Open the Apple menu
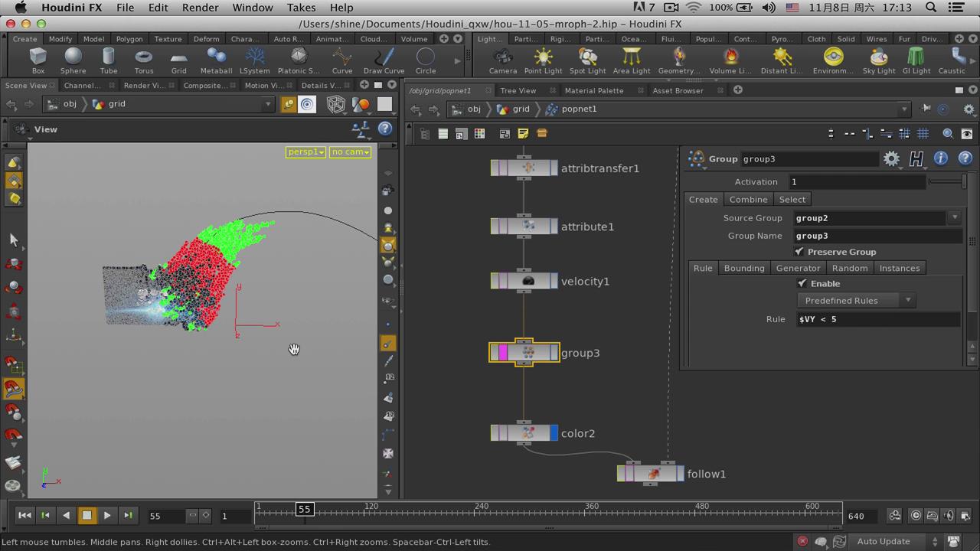Viewport: 980px width, 551px height. (x=21, y=7)
